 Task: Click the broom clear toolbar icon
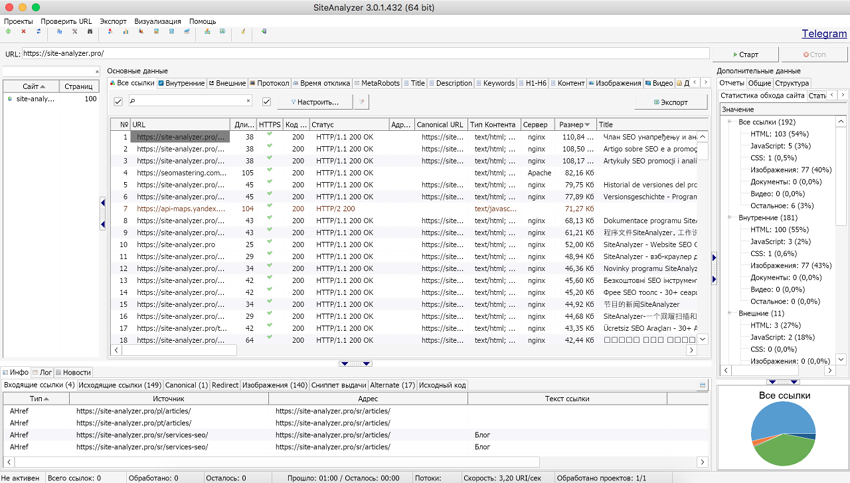pos(243,31)
